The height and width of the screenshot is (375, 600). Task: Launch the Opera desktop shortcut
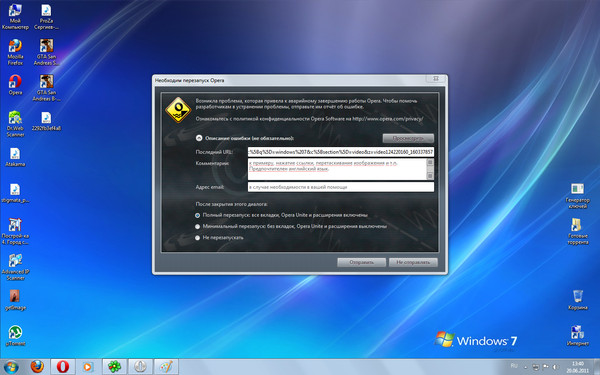(x=15, y=85)
